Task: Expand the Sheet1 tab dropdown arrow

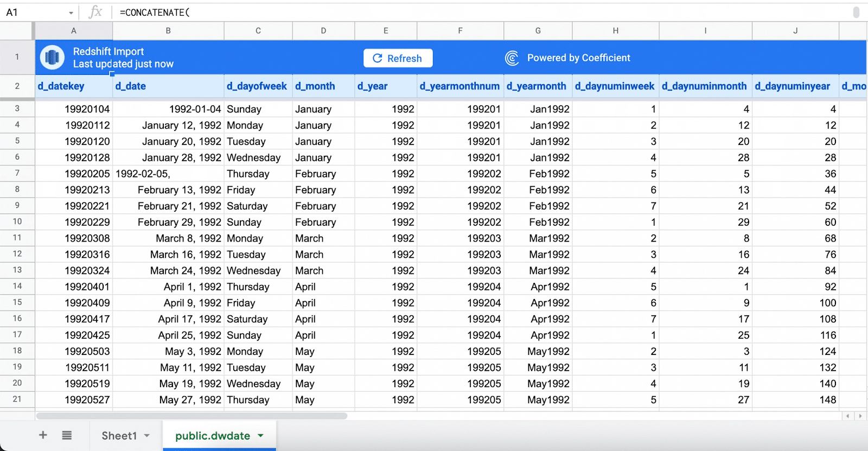Action: click(x=147, y=436)
